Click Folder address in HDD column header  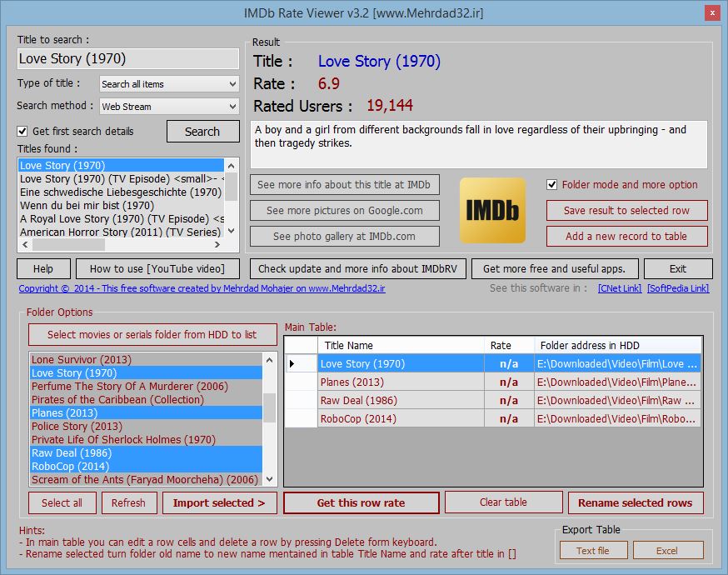(x=617, y=346)
